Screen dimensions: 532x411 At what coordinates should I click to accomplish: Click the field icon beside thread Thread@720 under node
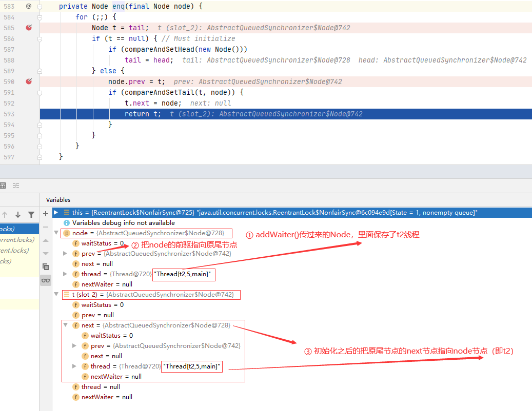coord(75,274)
